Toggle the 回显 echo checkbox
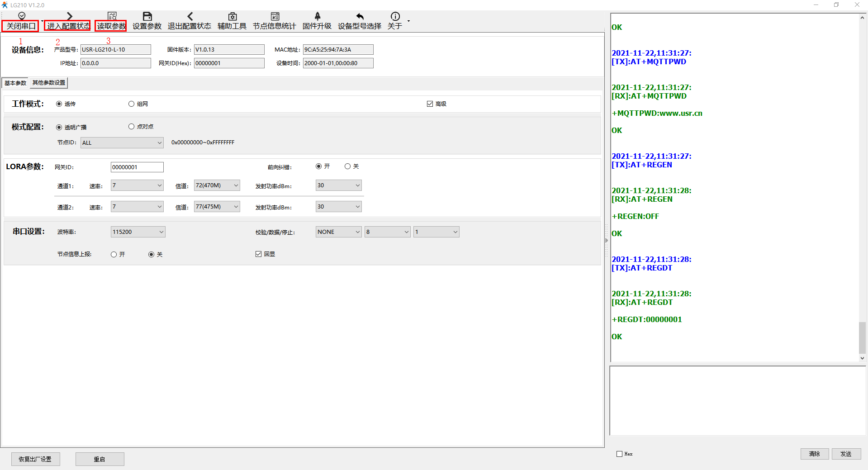Screen dimensions: 868x470 coord(259,254)
